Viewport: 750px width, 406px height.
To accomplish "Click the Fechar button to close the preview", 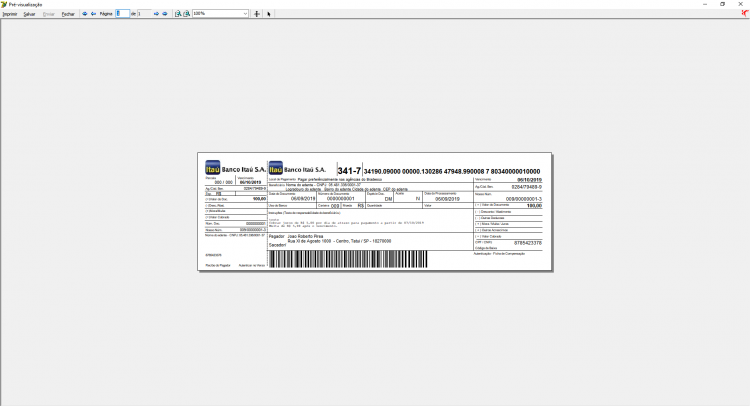I will [68, 14].
